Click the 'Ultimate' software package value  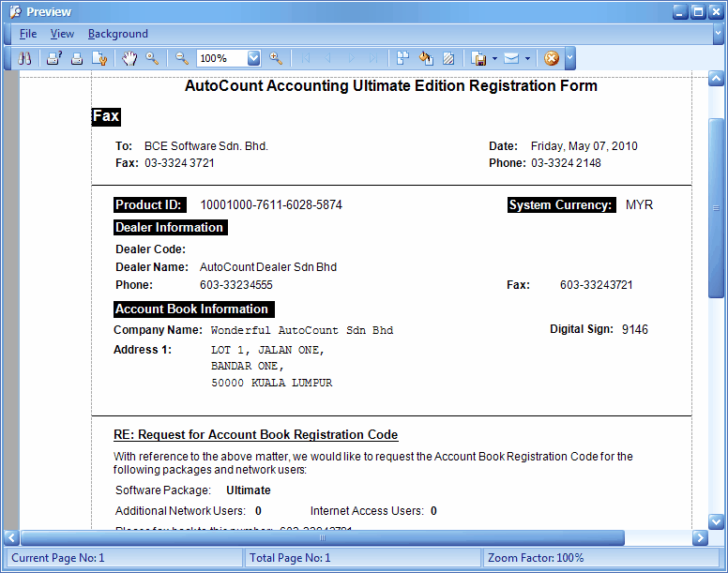(x=249, y=490)
